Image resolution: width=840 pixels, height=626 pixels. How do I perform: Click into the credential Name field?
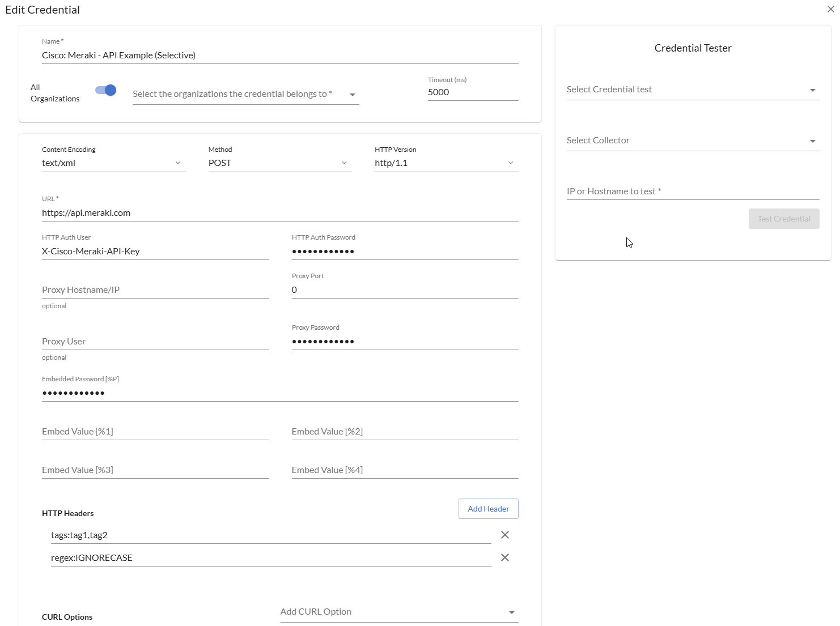(279, 56)
